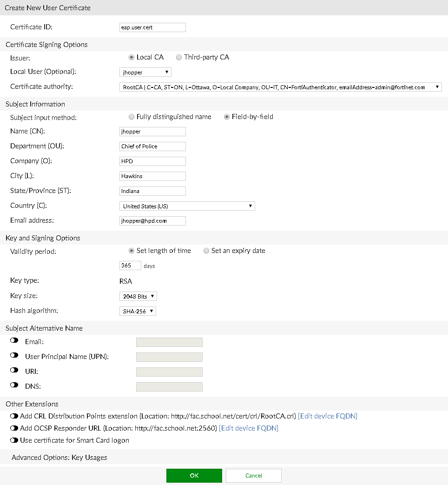
Task: Enable Use certificate for Smart Card logon
Action: point(14,440)
